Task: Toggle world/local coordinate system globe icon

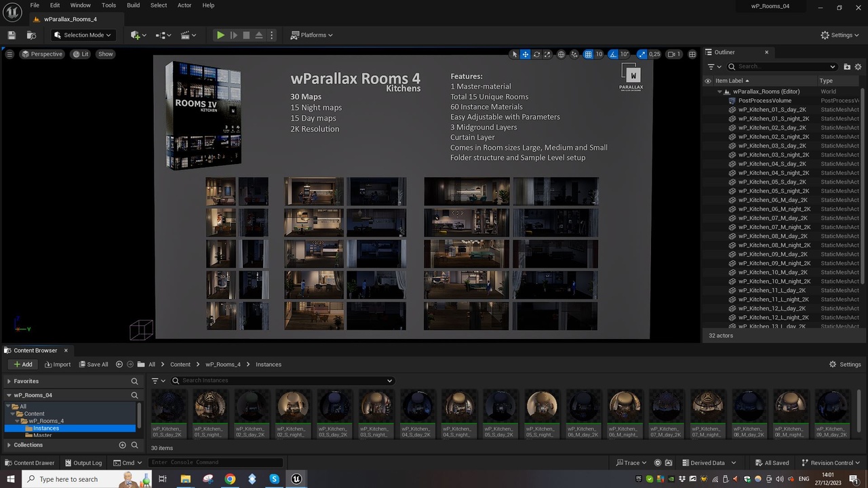Action: click(x=561, y=54)
